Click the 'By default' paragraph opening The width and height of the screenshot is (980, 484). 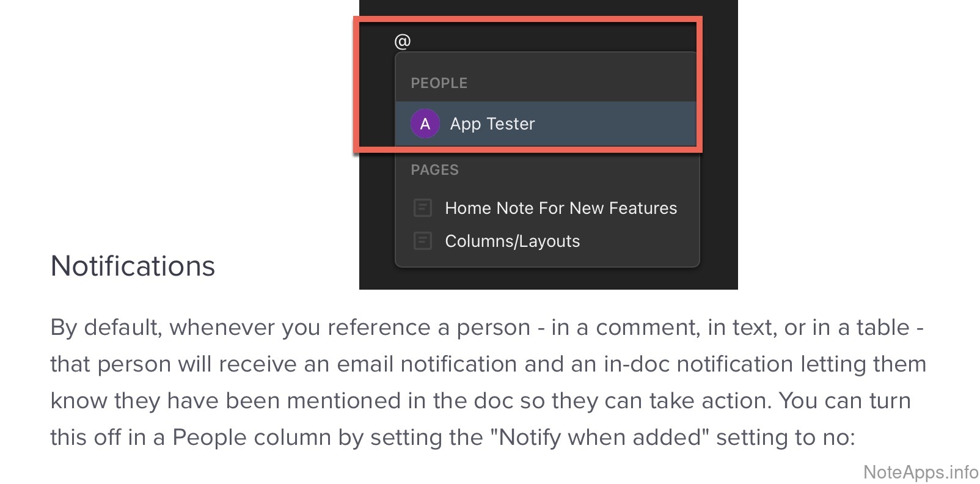[x=106, y=328]
